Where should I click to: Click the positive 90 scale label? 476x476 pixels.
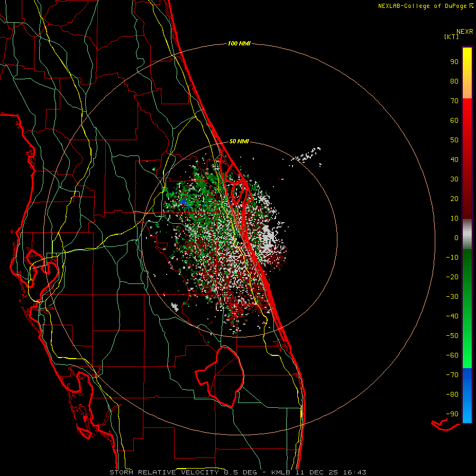(x=454, y=62)
